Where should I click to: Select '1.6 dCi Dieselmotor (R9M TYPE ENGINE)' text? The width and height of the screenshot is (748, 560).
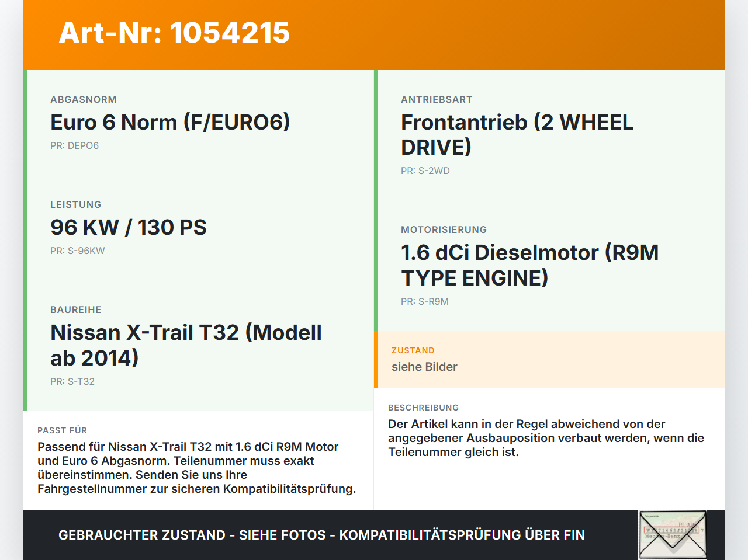[530, 265]
